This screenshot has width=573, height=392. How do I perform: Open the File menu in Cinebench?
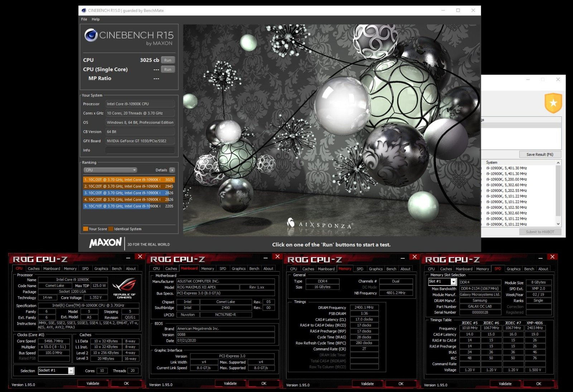84,19
